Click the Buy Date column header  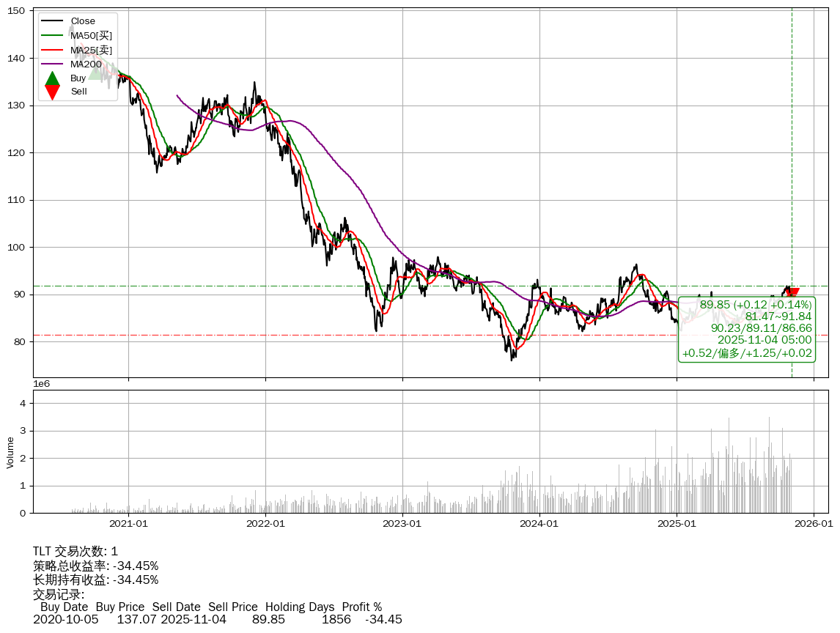(64, 607)
